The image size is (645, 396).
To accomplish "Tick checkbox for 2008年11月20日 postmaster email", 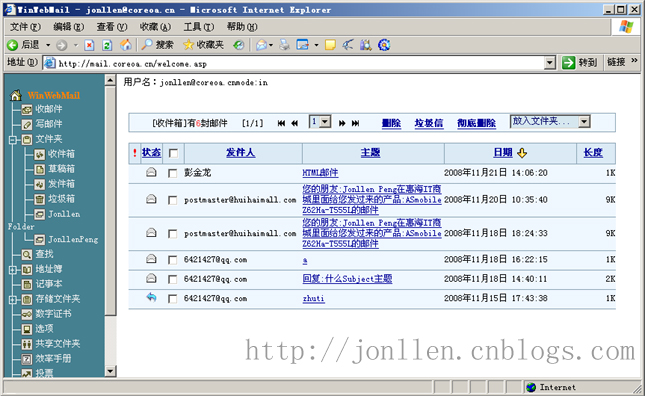I will pyautogui.click(x=173, y=200).
